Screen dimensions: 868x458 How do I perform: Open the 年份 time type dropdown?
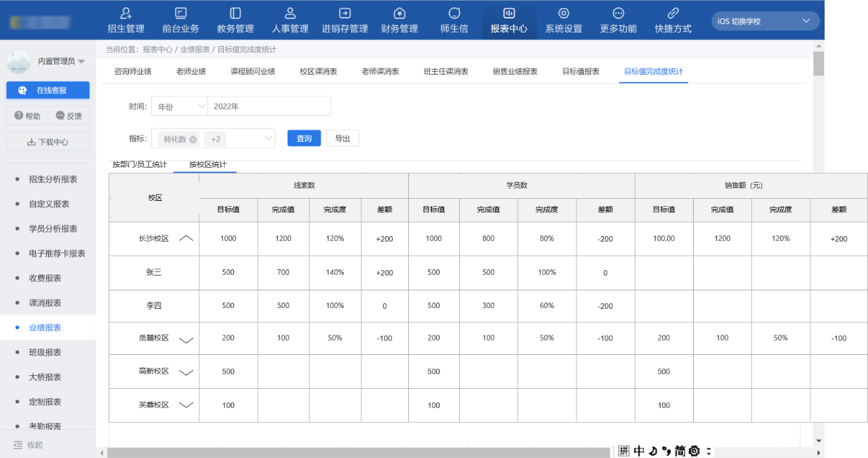[x=180, y=107]
